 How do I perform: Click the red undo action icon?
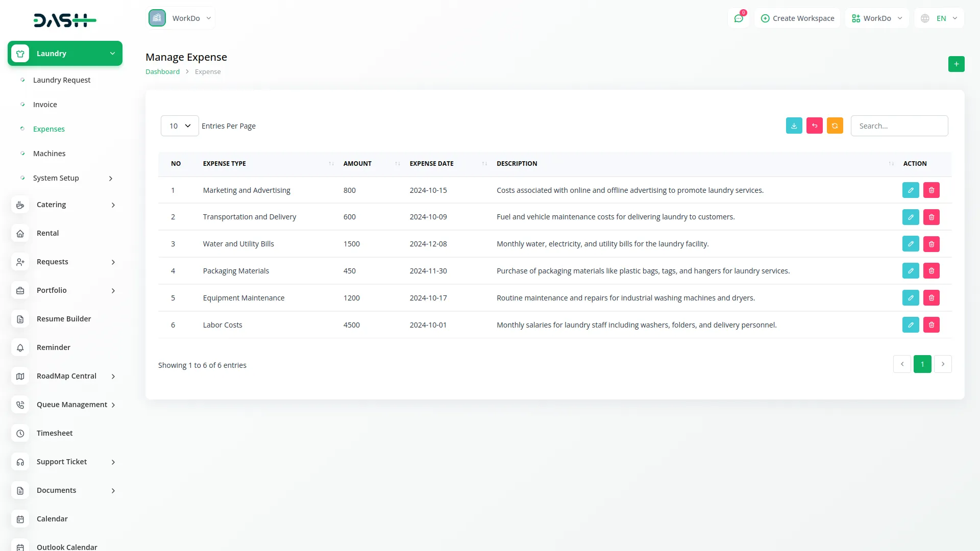814,126
